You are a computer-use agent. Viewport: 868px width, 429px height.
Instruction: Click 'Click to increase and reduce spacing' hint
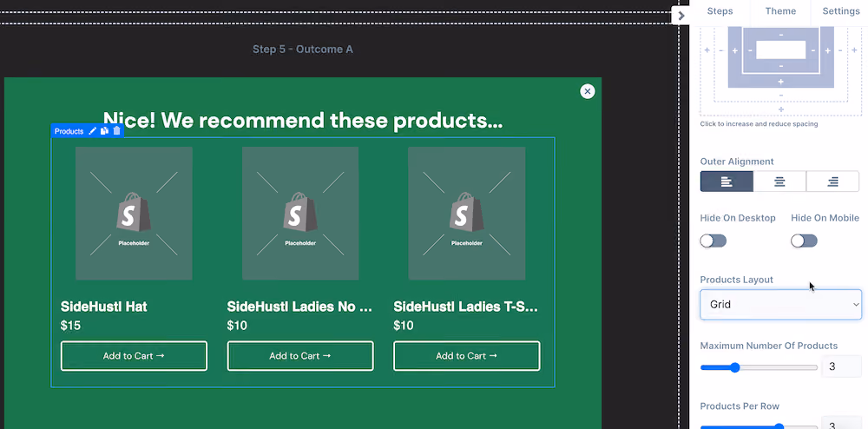(x=759, y=124)
